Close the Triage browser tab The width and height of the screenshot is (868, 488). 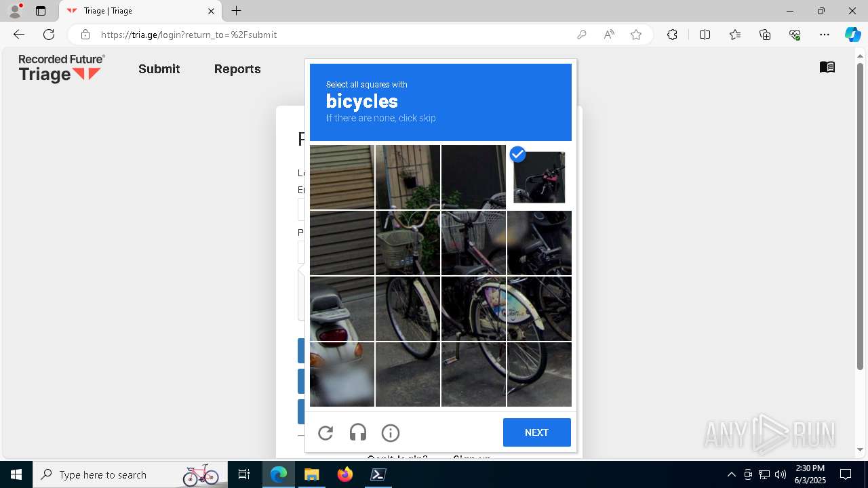(x=211, y=11)
